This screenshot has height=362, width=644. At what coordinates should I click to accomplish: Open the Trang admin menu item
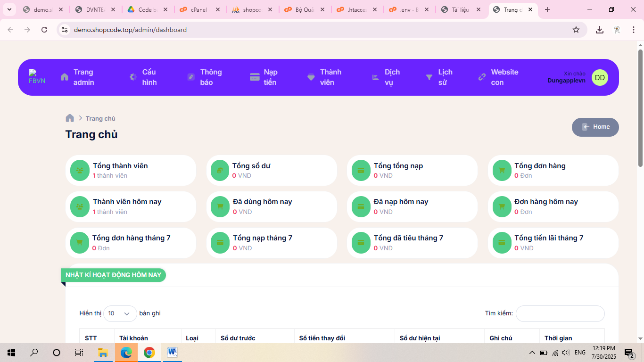click(78, 77)
